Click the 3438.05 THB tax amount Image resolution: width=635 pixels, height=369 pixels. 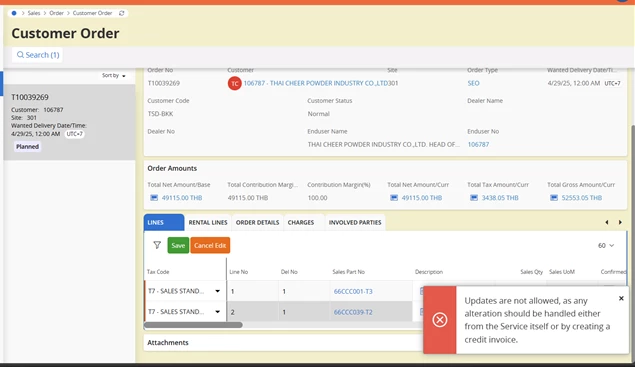(500, 198)
